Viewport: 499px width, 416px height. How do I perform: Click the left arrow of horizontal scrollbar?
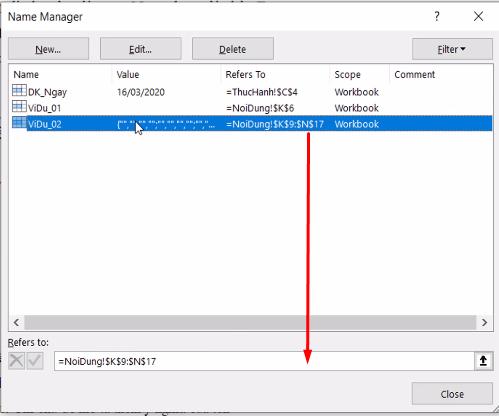[x=16, y=322]
